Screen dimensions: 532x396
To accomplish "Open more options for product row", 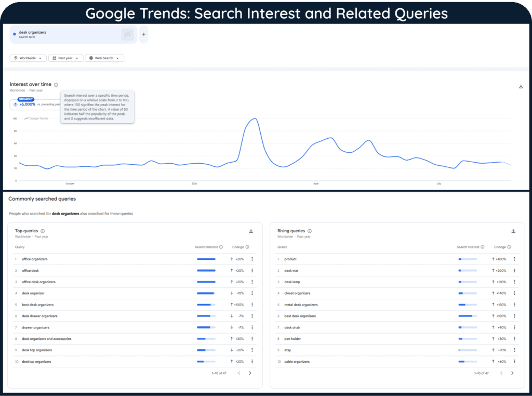I will point(514,259).
